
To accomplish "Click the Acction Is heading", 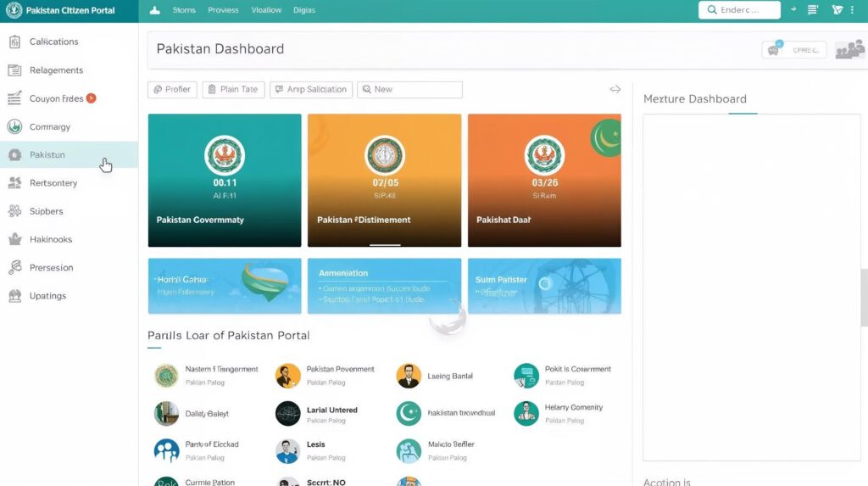I will coord(667,482).
